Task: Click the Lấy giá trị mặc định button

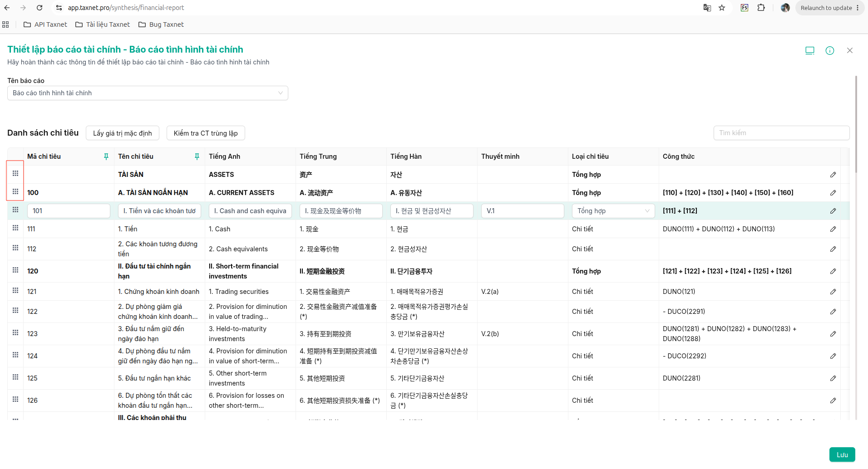Action: [x=123, y=133]
